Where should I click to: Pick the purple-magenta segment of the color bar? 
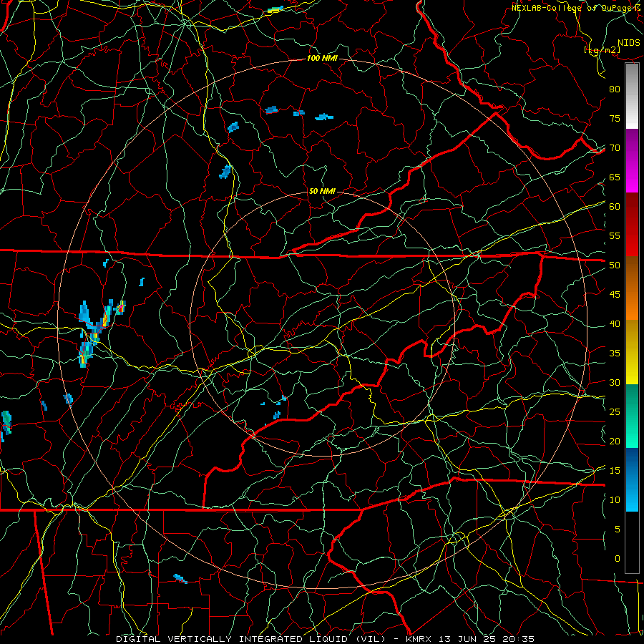632,161
